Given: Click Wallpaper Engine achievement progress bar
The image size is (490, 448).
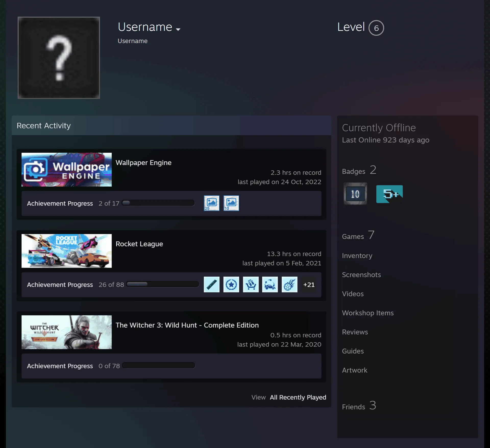Looking at the screenshot, I should [158, 203].
